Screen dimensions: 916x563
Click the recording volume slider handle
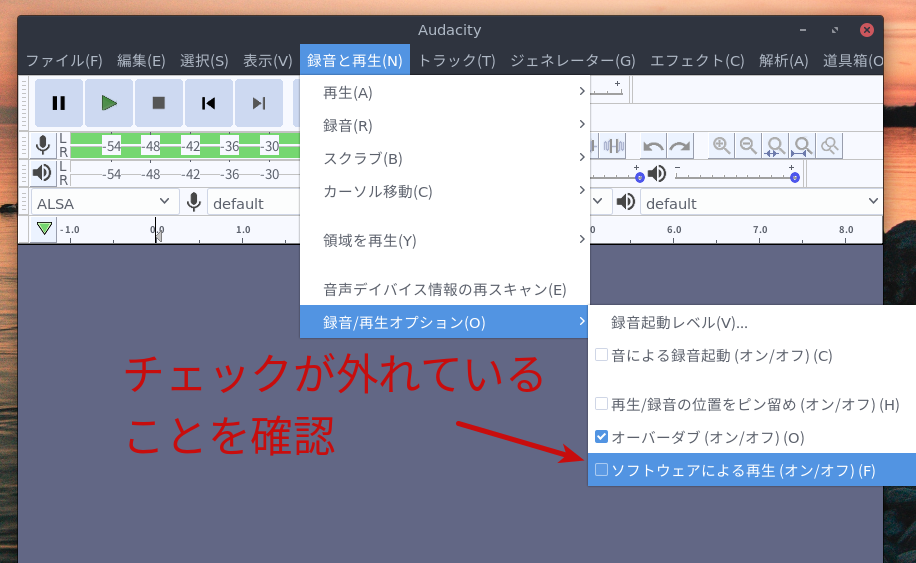tap(640, 177)
